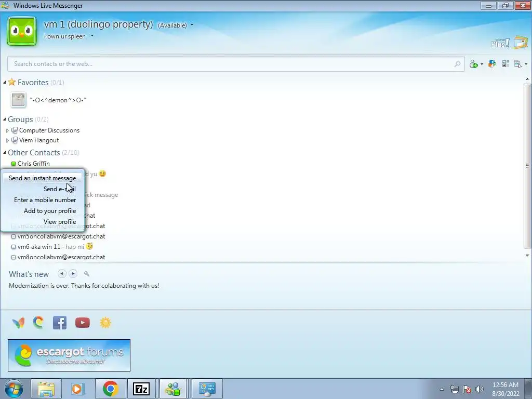Collapse the Other Contacts category
Image resolution: width=532 pixels, height=399 pixels.
[x=5, y=152]
